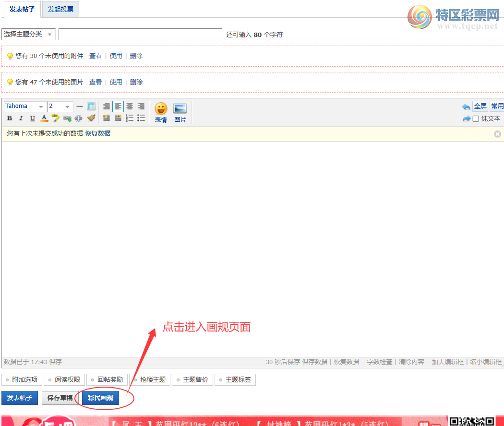Select the 发表帖子 tab

click(x=23, y=9)
